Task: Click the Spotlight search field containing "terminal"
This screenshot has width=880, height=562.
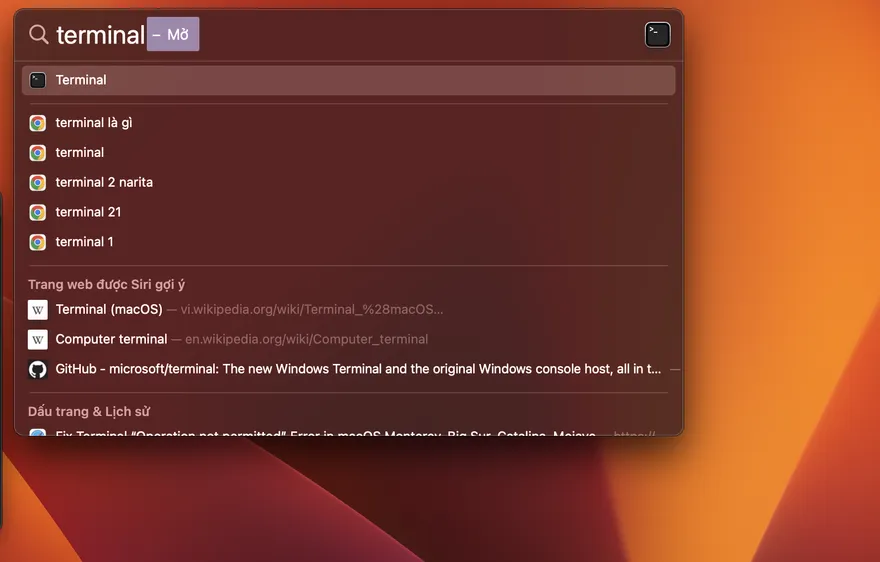Action: 100,35
